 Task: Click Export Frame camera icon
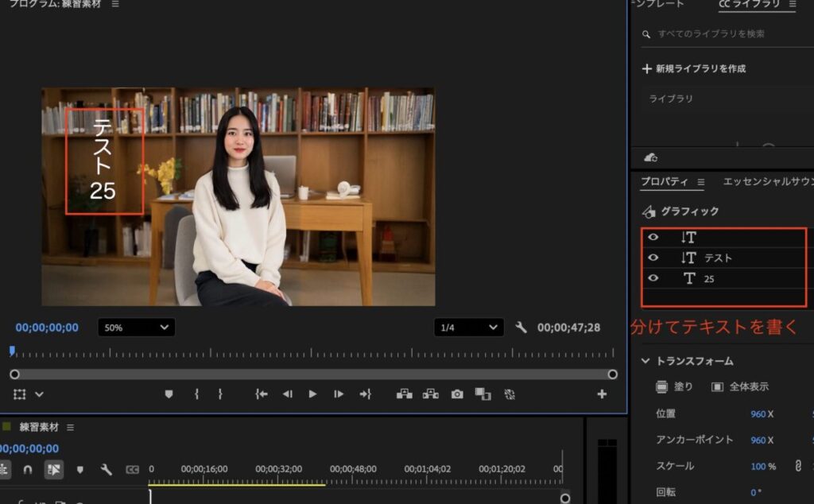(x=456, y=394)
